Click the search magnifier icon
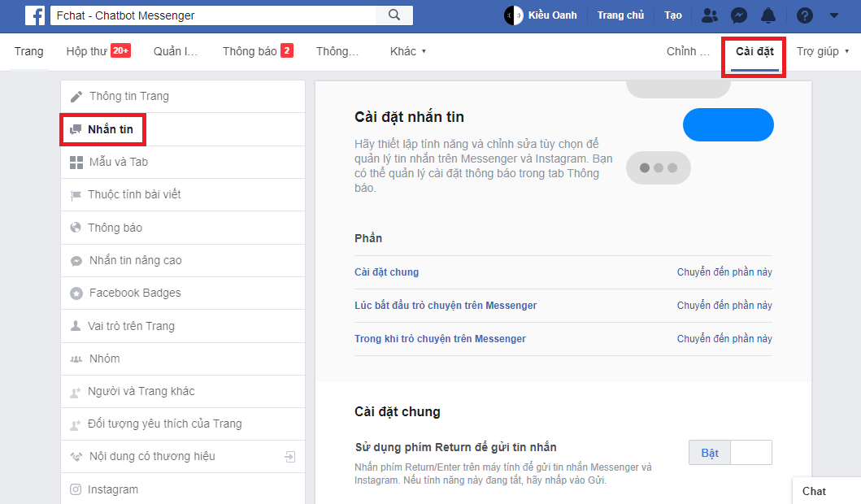861x504 pixels. (x=394, y=15)
